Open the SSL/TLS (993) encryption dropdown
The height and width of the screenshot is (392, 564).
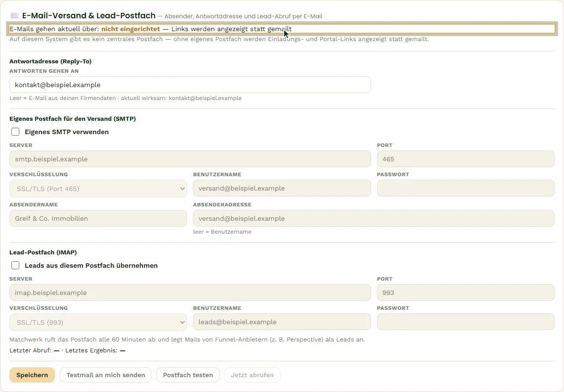98,322
